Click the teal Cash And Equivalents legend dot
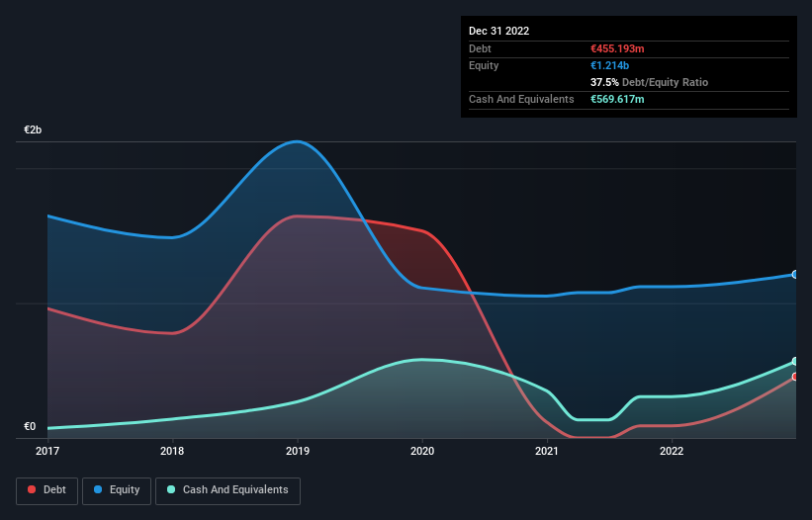Screen dimensions: 812x520 171,489
